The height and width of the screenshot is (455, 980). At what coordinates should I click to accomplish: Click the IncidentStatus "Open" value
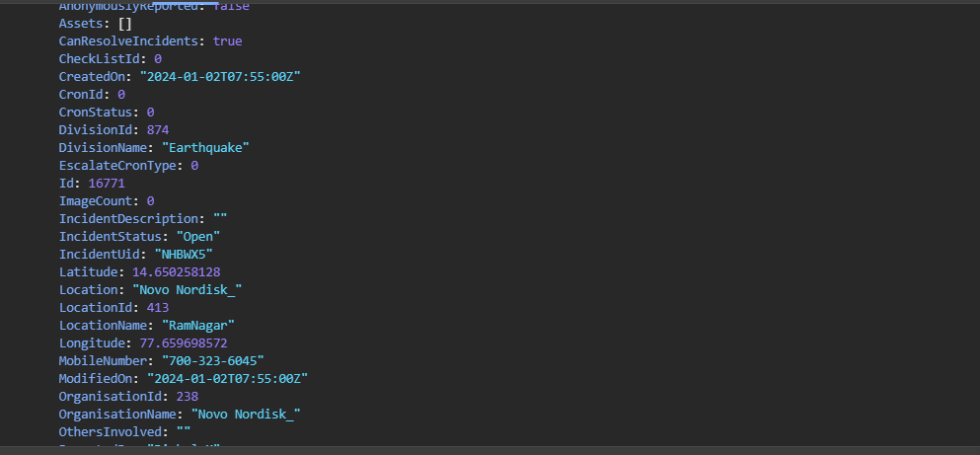197,236
